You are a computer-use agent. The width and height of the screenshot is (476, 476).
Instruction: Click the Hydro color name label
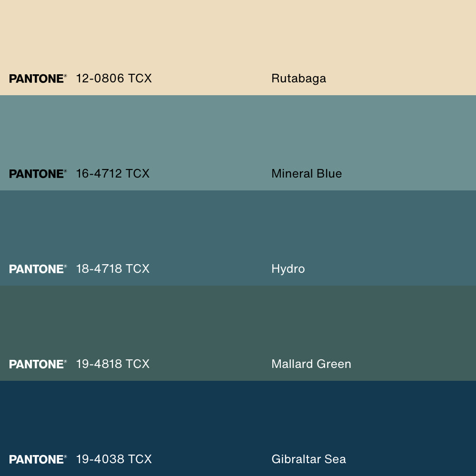(x=288, y=269)
